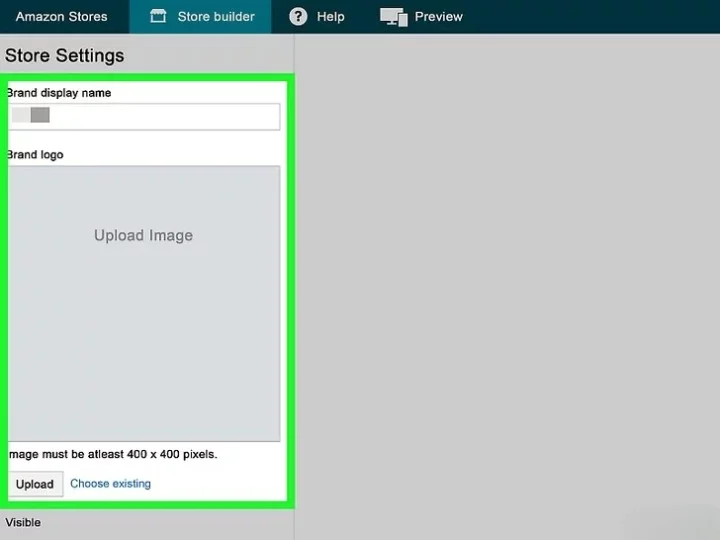Click the Visible label

(x=23, y=523)
